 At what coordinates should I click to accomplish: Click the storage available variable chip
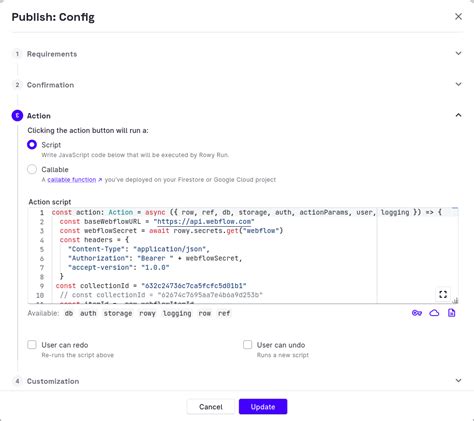click(x=118, y=313)
